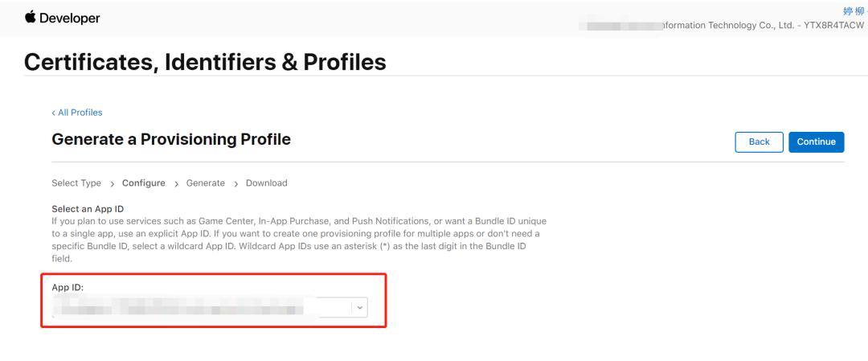Click the Certificates, Identifiers & Profiles title
The height and width of the screenshot is (361, 868).
pyautogui.click(x=206, y=61)
